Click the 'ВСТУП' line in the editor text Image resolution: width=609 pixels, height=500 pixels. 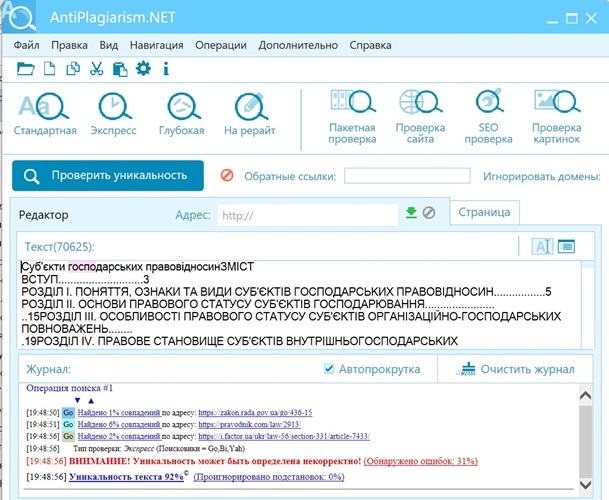(85, 279)
